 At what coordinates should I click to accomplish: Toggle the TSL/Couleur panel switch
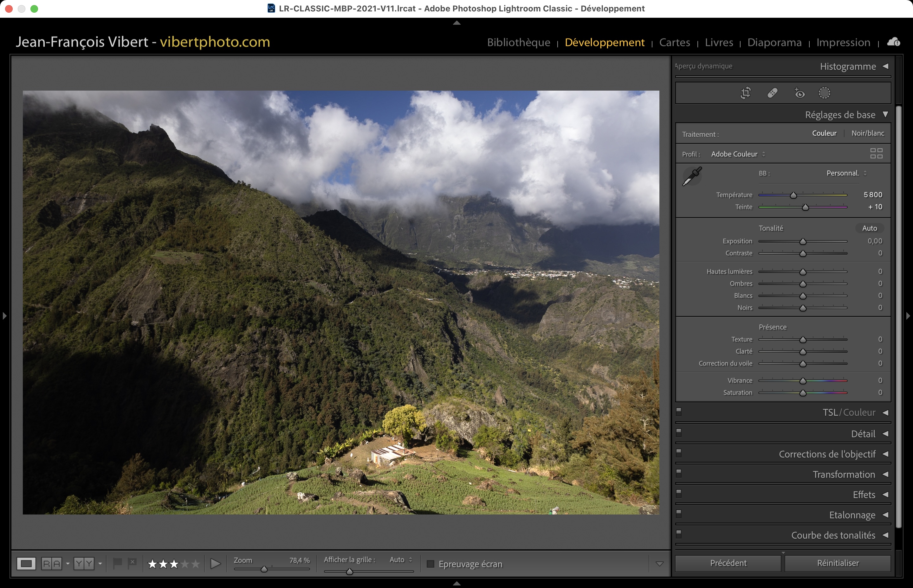click(679, 412)
